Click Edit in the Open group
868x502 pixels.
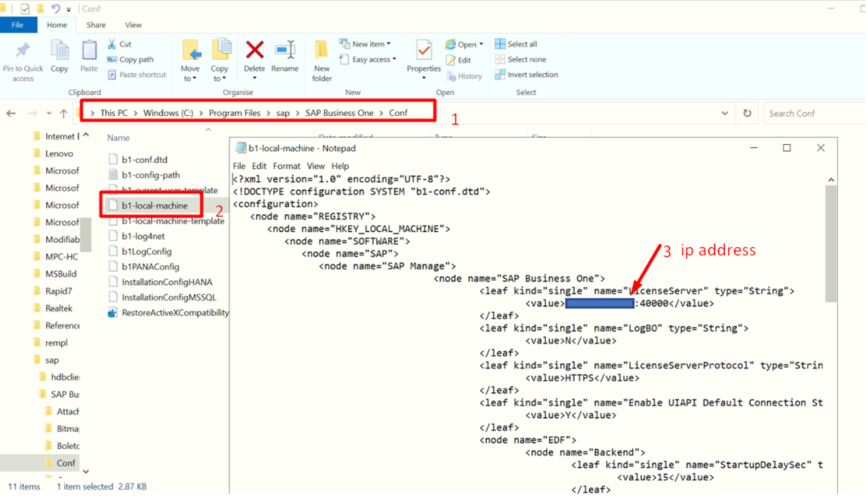pyautogui.click(x=458, y=60)
